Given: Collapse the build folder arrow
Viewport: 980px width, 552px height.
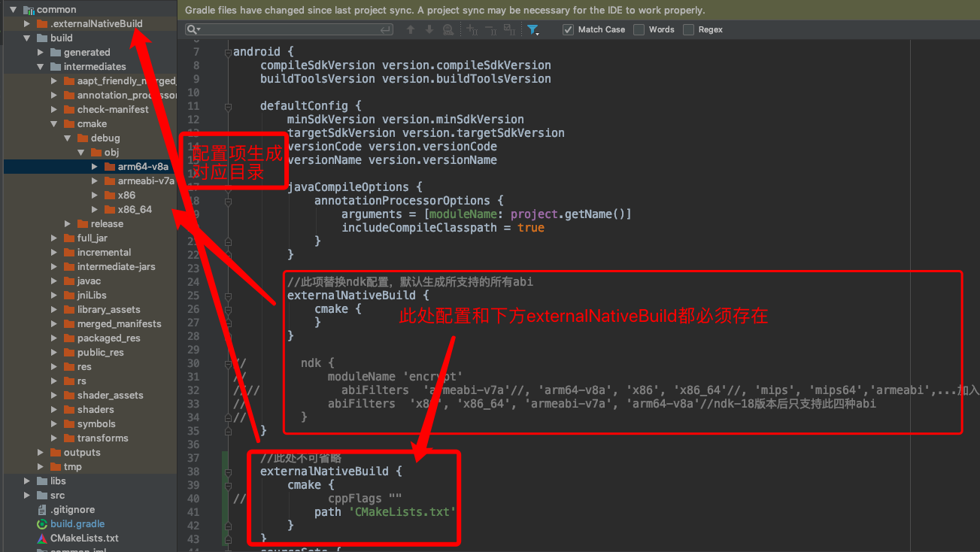Looking at the screenshot, I should 26,38.
